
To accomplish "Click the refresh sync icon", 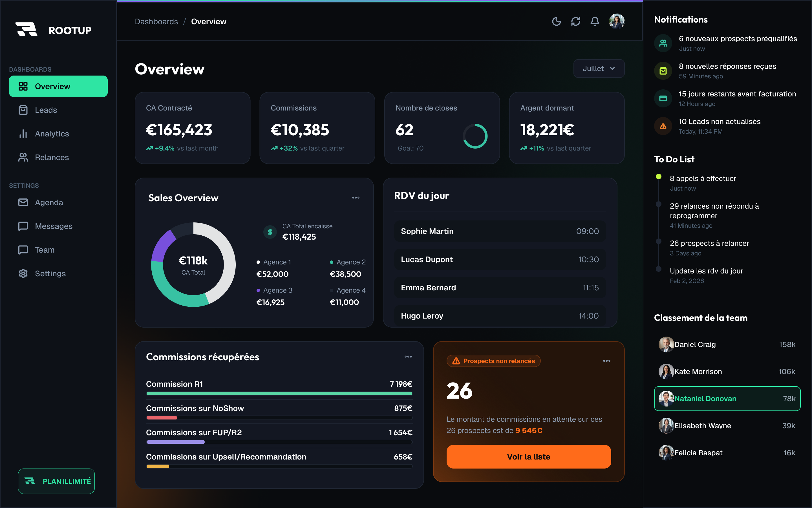I will (x=575, y=21).
